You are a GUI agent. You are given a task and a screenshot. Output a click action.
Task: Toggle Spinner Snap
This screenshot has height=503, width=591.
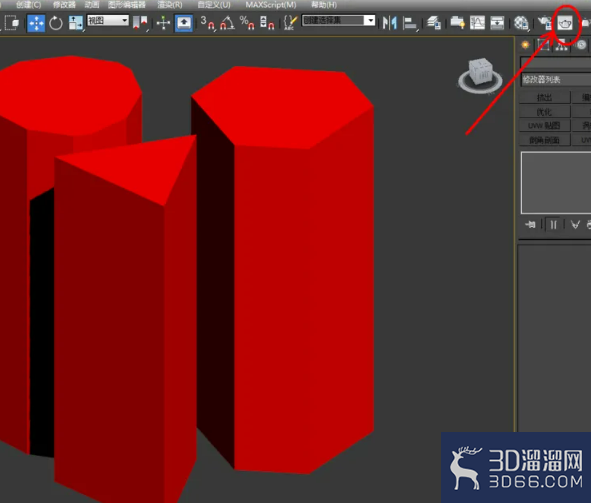(267, 23)
